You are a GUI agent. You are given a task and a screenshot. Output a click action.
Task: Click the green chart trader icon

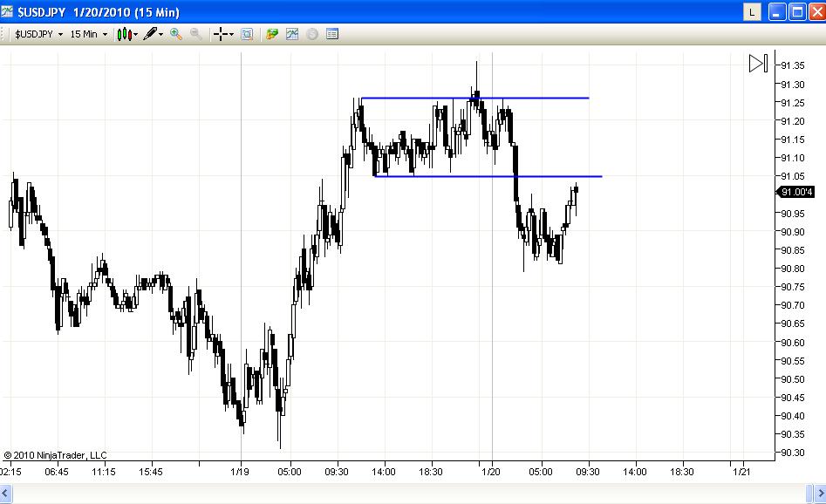(x=272, y=34)
